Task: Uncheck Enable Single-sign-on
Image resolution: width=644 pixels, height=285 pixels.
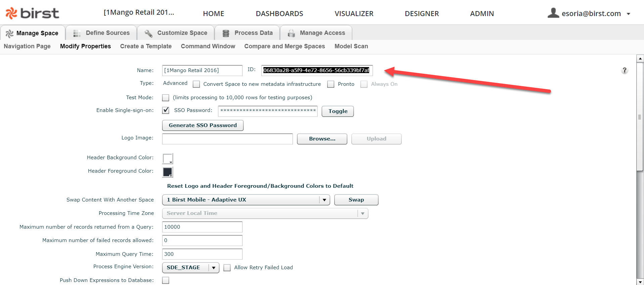Action: 165,110
